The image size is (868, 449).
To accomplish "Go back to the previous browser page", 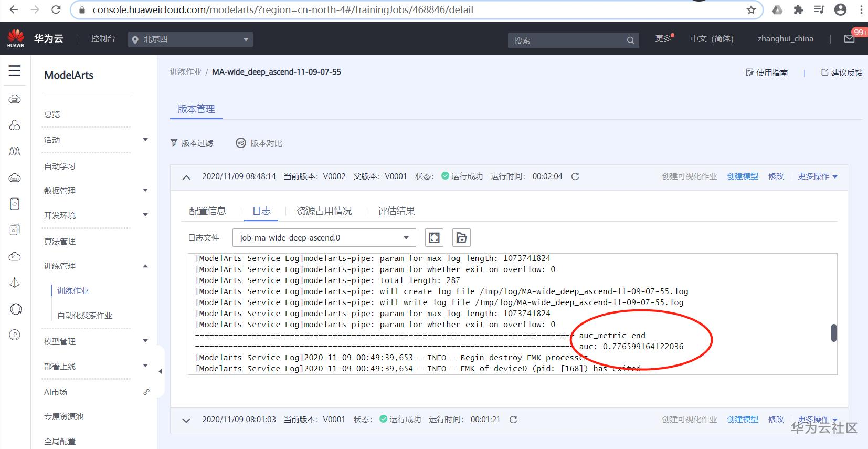I will click(14, 9).
